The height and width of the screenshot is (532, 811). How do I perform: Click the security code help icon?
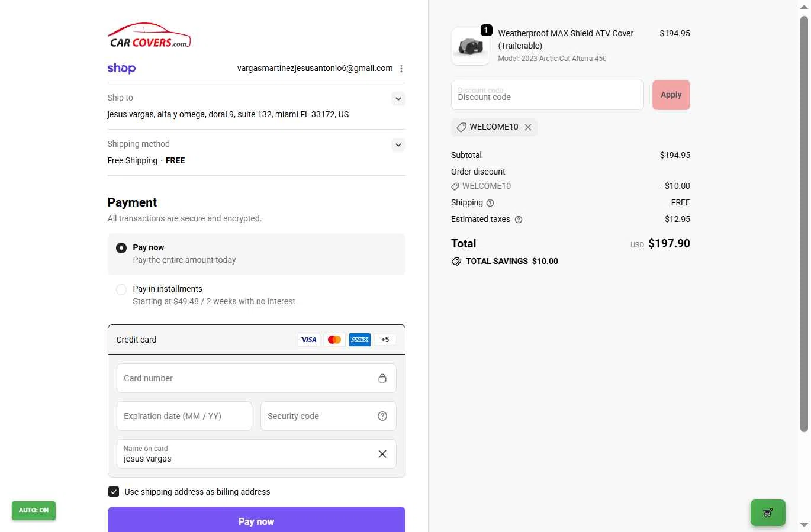(x=382, y=416)
